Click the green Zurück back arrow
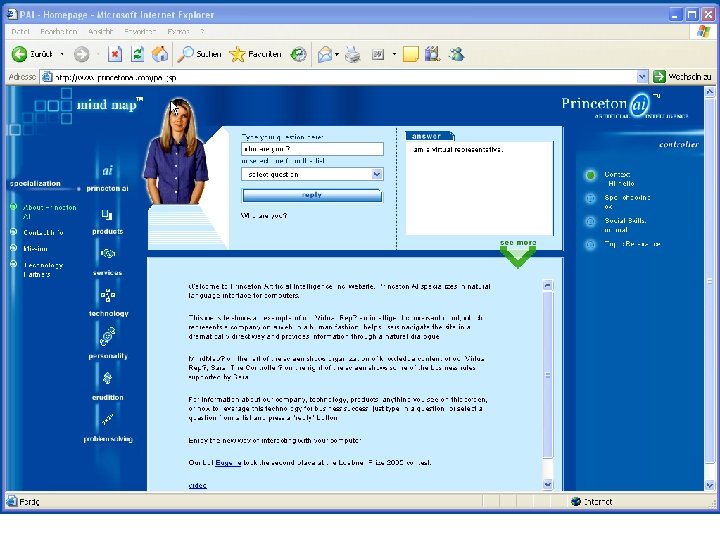The width and height of the screenshot is (720, 540). point(19,54)
